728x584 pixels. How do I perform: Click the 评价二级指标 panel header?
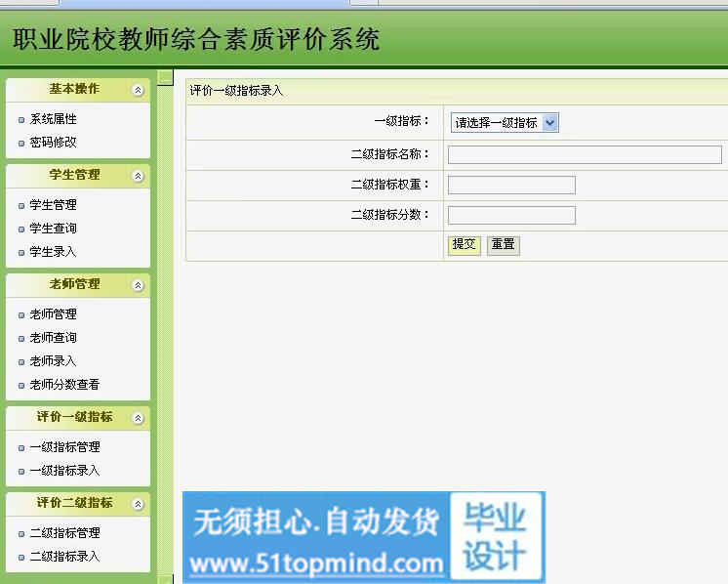pos(78,503)
